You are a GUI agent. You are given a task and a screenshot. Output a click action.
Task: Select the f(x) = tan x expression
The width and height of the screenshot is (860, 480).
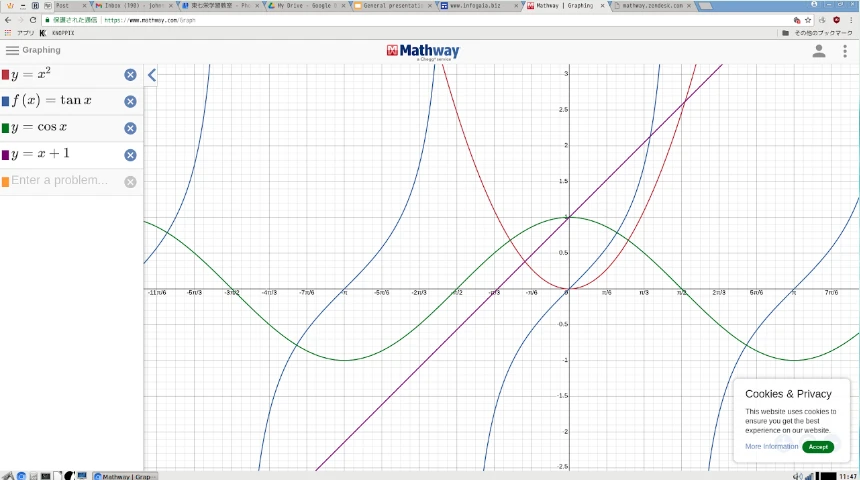click(52, 100)
